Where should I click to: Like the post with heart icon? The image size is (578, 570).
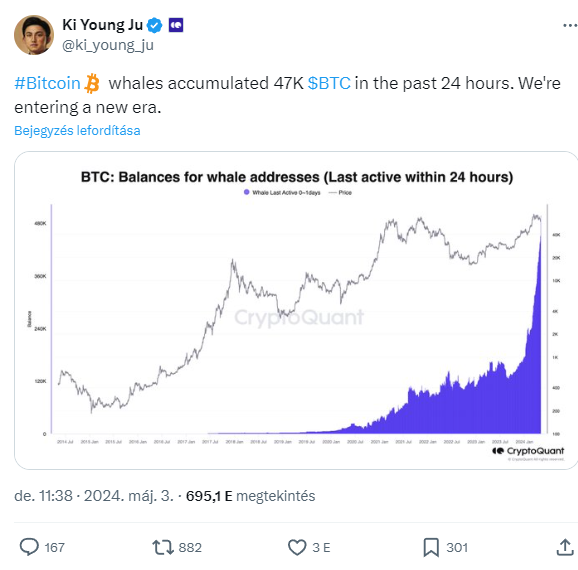click(297, 547)
